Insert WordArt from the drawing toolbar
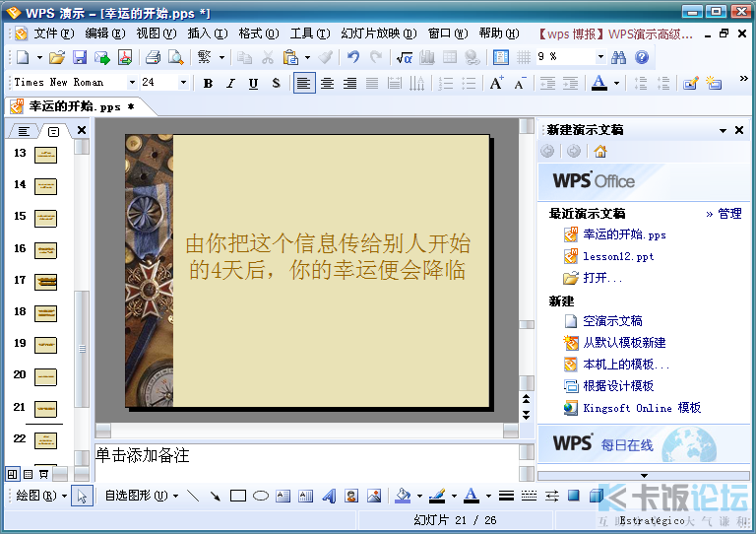The width and height of the screenshot is (756, 534). (x=329, y=496)
